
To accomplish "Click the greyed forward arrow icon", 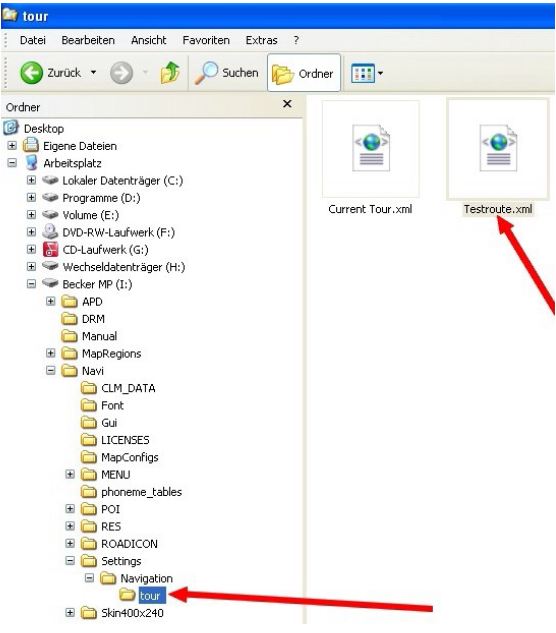I will pyautogui.click(x=122, y=73).
